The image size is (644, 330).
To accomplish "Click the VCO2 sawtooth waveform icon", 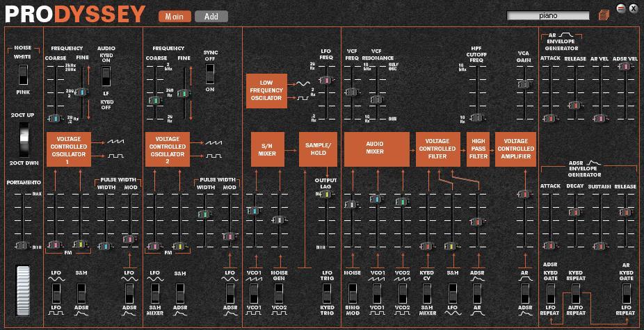I will point(214,142).
